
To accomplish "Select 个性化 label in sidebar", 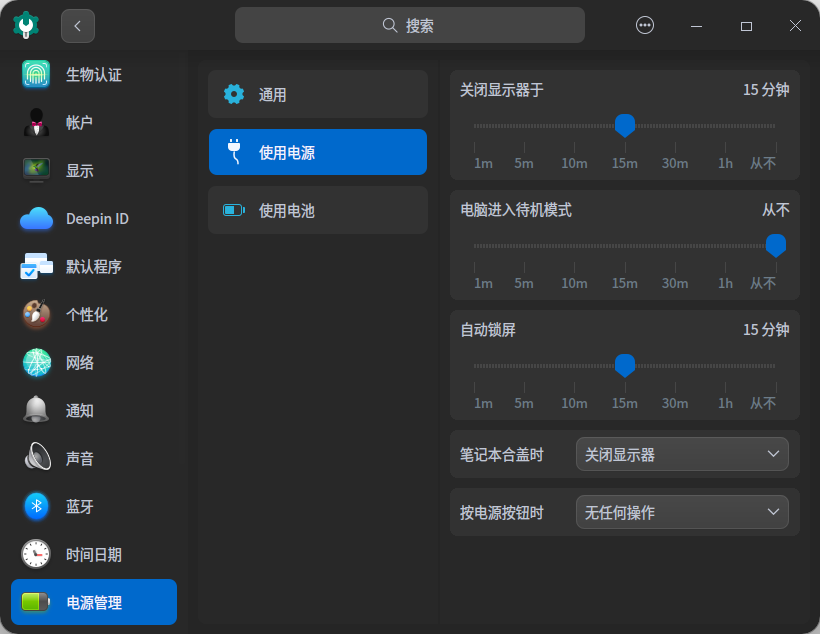I will point(87,314).
